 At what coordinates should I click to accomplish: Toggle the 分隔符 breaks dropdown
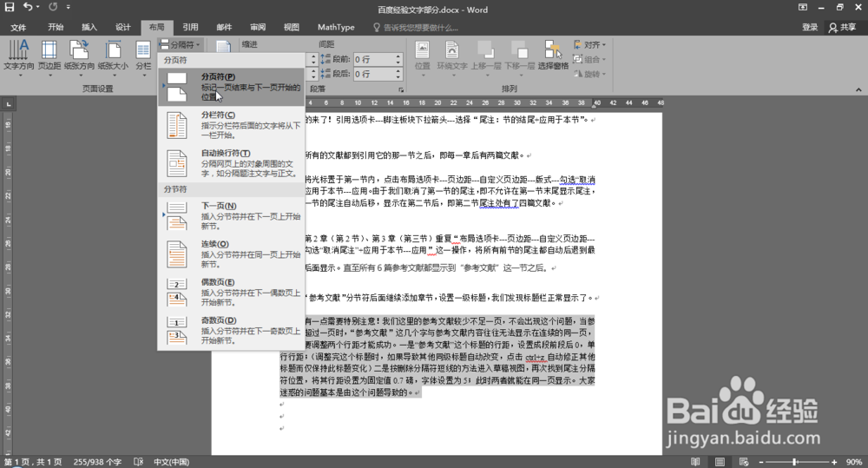click(181, 44)
